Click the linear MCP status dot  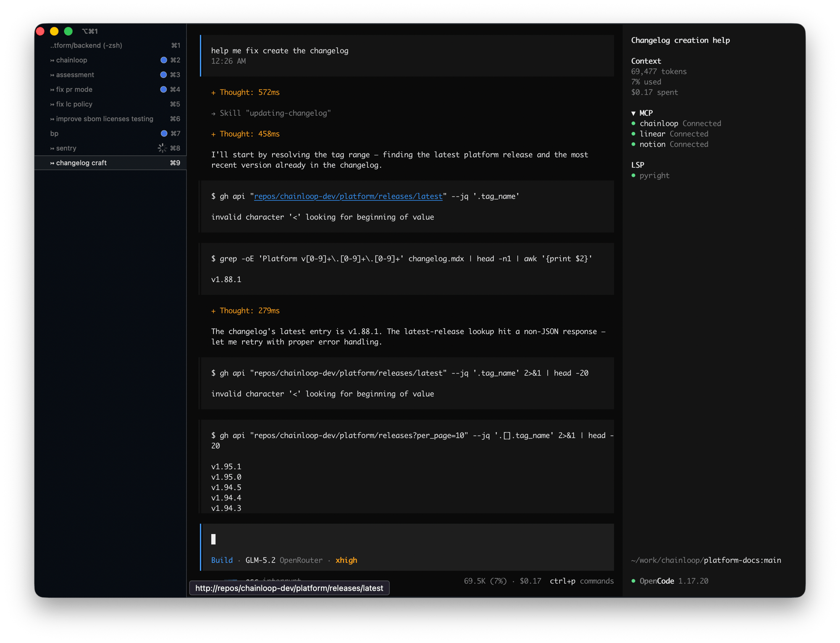point(633,134)
